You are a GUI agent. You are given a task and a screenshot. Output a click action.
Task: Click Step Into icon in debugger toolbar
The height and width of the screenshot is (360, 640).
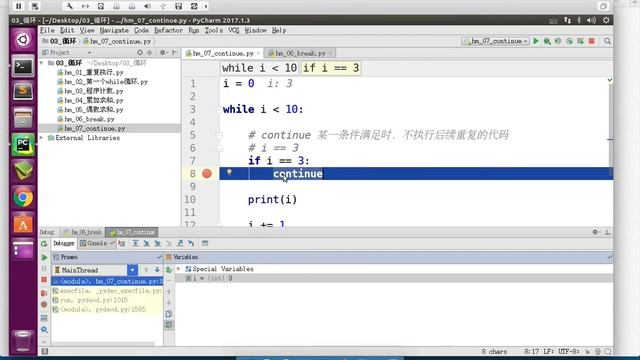point(146,243)
